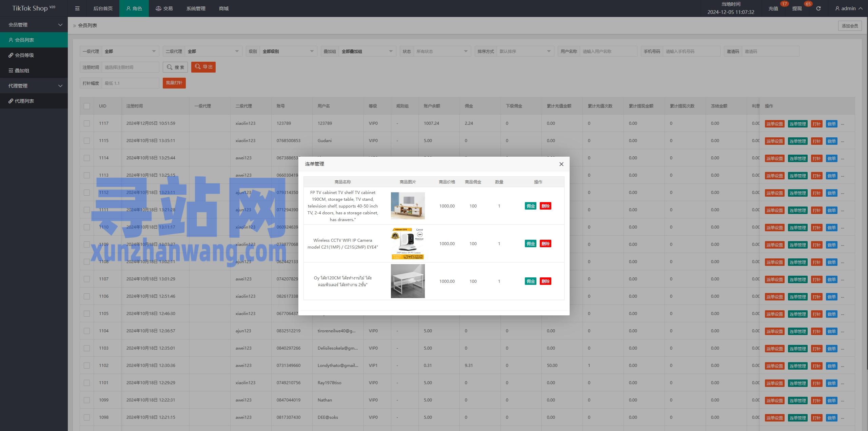Click the 充值 notification badge item
Screen dimensions: 868x431
(773, 8)
